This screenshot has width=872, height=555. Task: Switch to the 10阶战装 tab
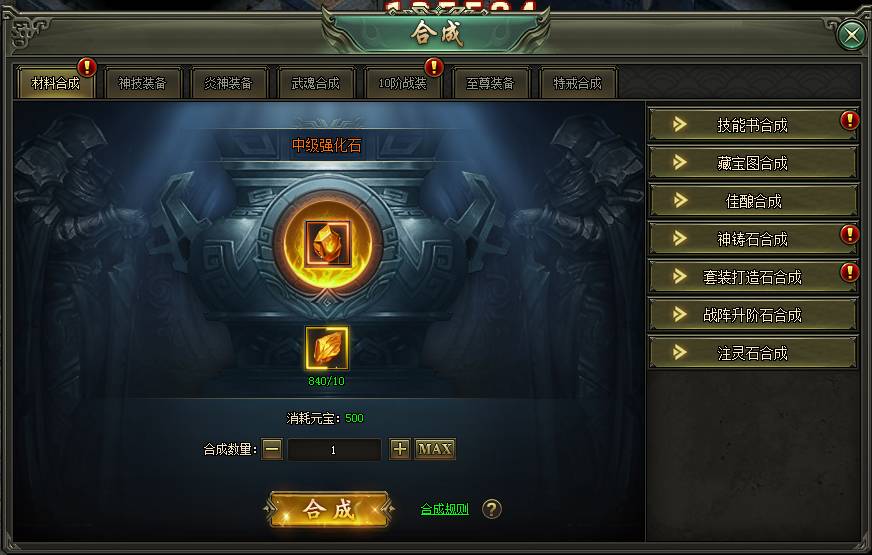pos(403,83)
